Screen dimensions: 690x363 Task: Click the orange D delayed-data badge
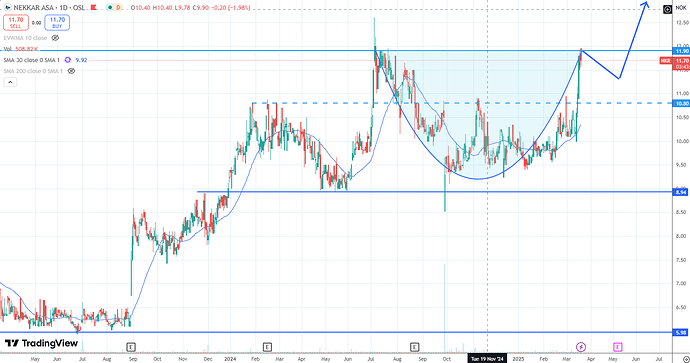(x=119, y=7)
